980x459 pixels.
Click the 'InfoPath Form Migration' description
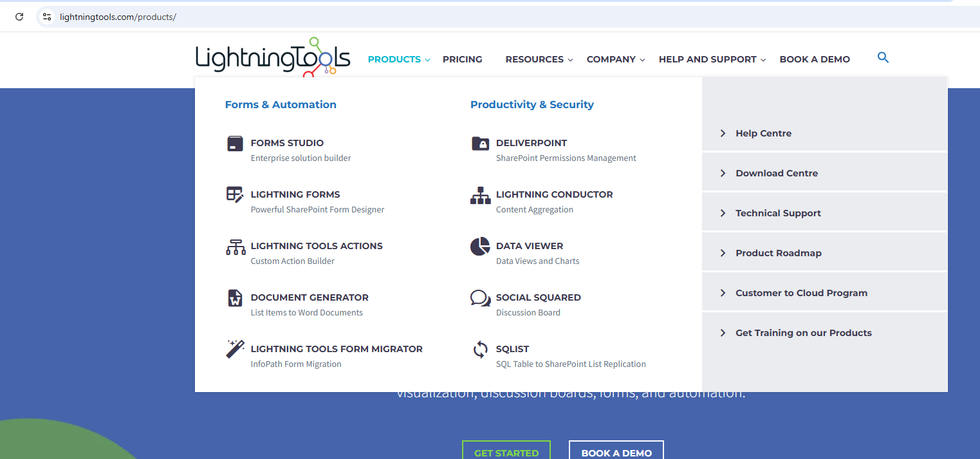[x=296, y=364]
